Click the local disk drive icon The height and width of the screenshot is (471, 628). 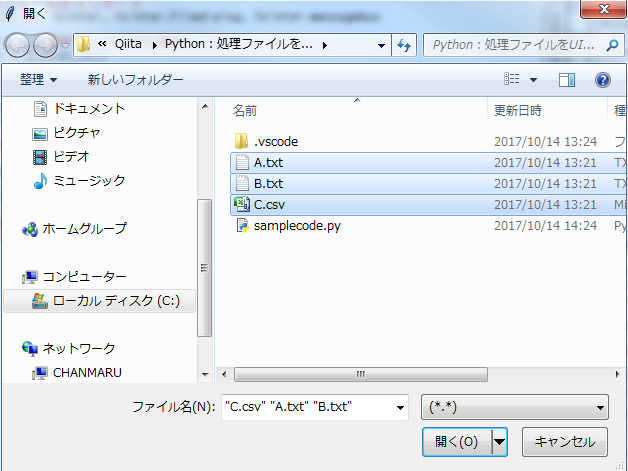[x=40, y=301]
